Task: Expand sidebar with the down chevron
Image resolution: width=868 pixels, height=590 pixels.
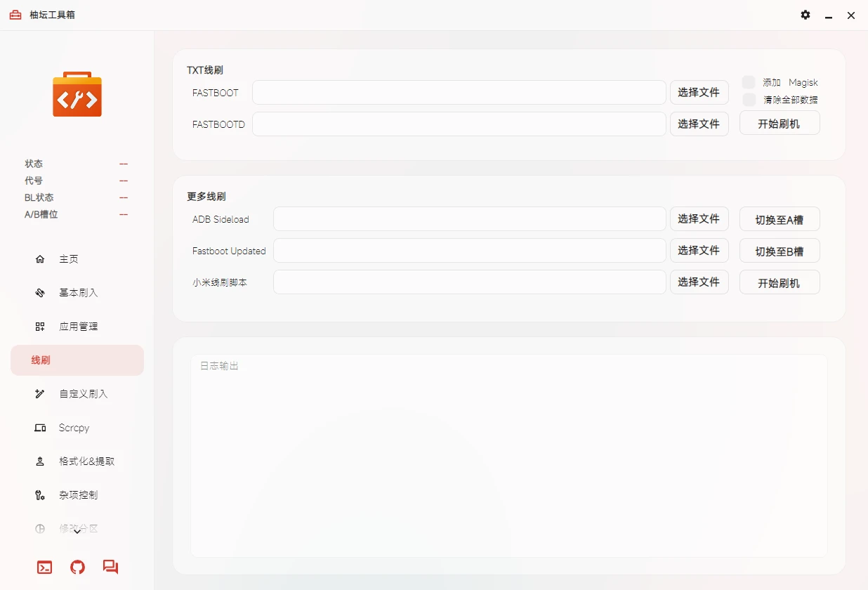Action: point(77,532)
